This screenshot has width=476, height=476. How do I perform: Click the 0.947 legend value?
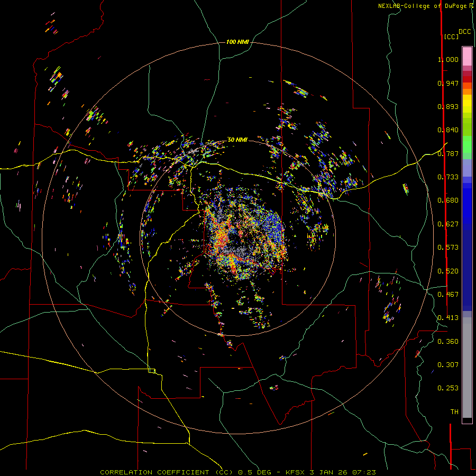pyautogui.click(x=448, y=83)
